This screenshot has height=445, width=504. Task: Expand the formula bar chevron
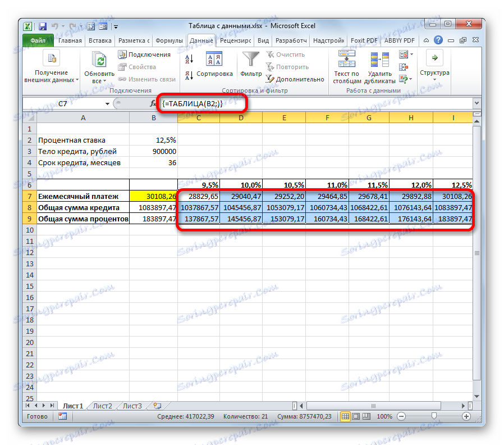pos(476,103)
